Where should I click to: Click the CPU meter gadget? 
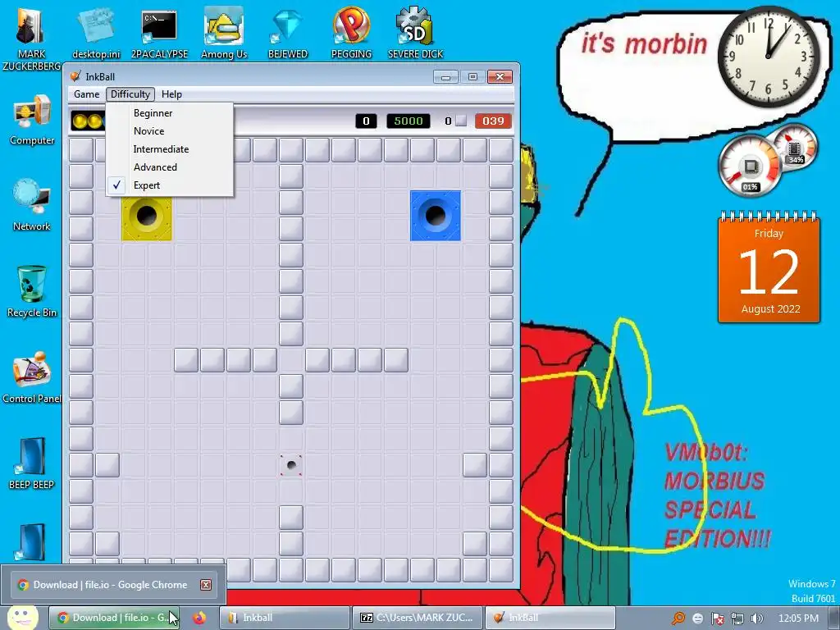click(750, 166)
